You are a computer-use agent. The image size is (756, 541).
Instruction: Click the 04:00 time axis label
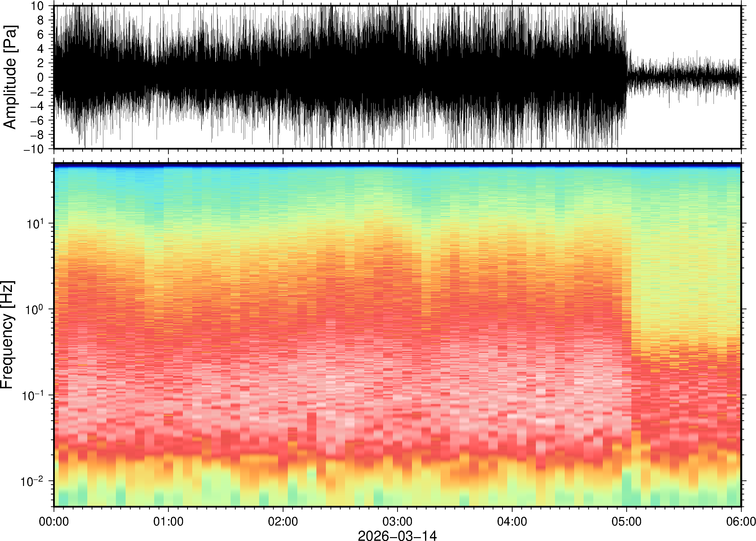pyautogui.click(x=512, y=521)
